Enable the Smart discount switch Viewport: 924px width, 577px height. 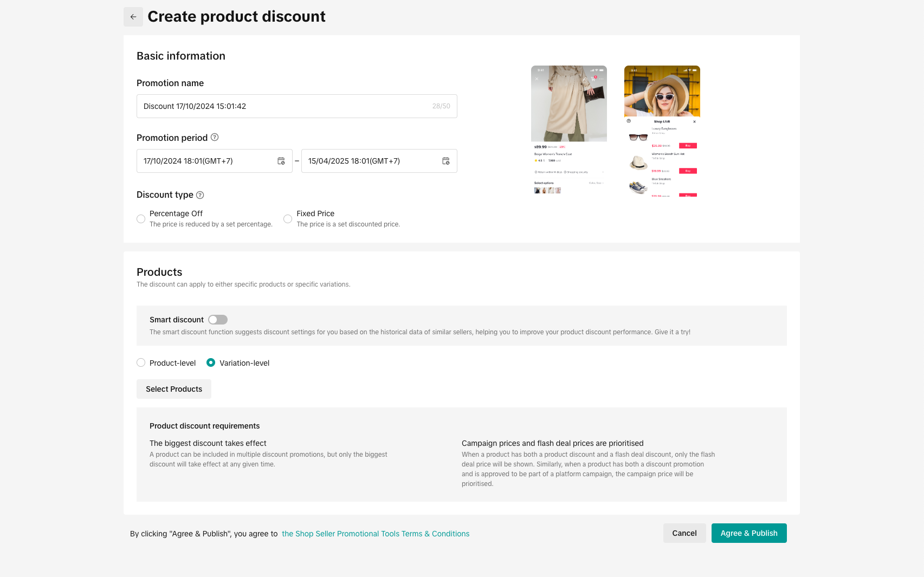[x=218, y=320]
